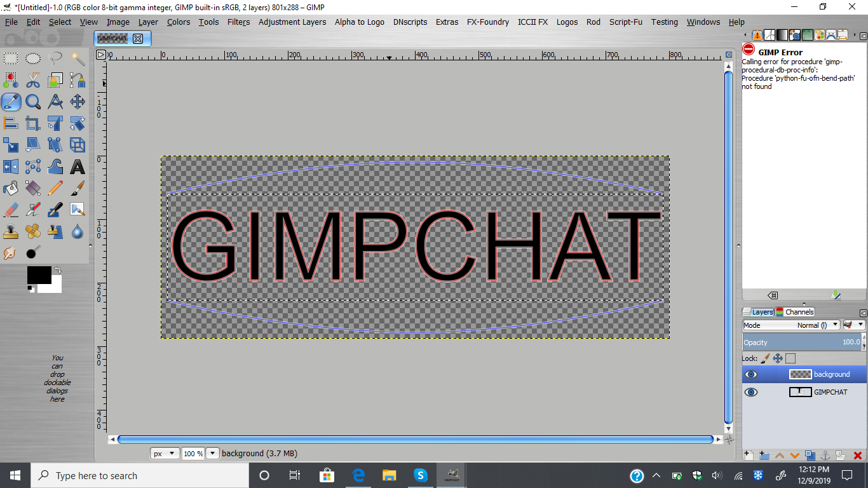Close the GIMPCHAT image tab
Image resolution: width=868 pixels, height=488 pixels.
(x=138, y=39)
